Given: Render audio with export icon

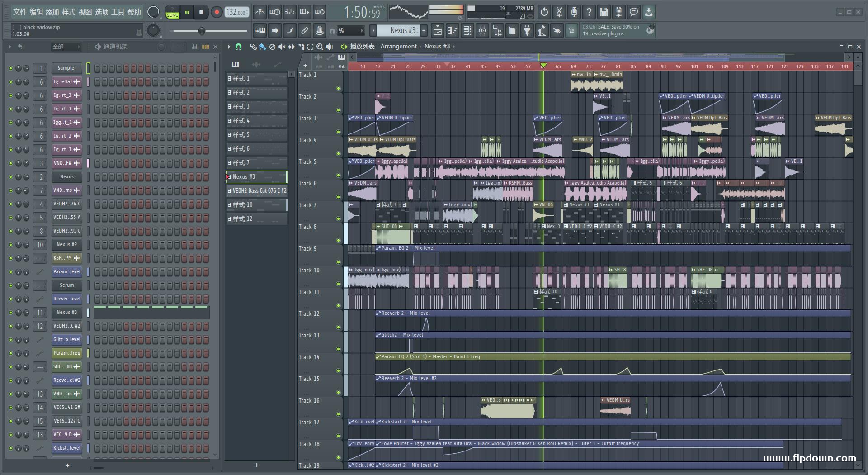Looking at the screenshot, I should click(619, 12).
